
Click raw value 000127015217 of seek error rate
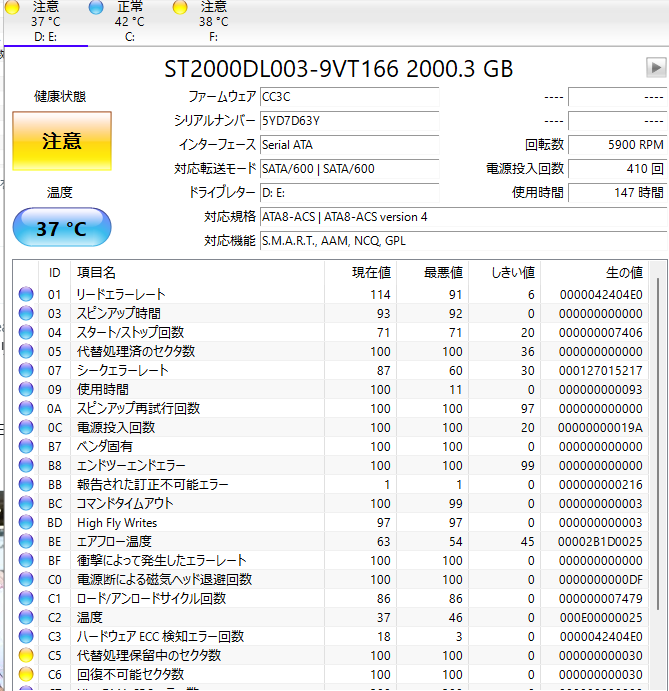click(x=600, y=371)
